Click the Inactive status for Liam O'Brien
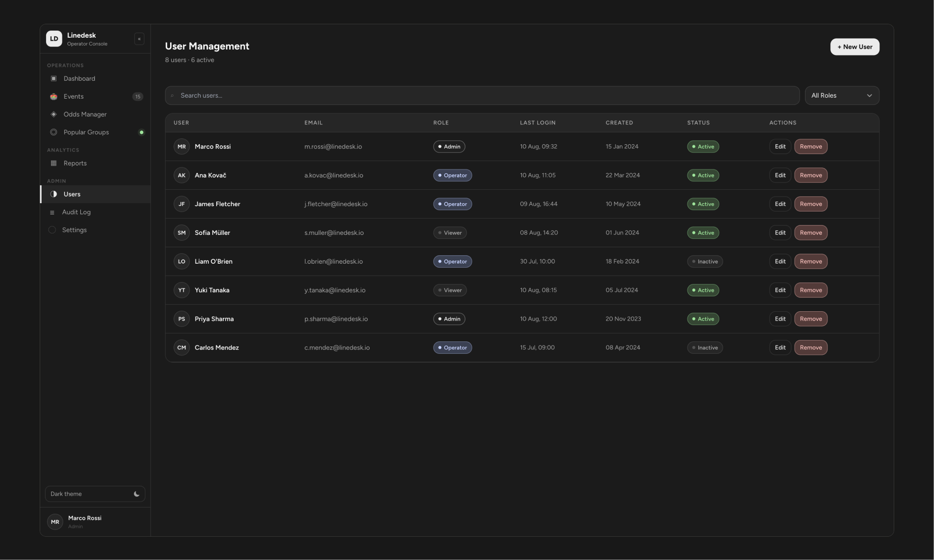This screenshot has width=934, height=560. (x=705, y=262)
